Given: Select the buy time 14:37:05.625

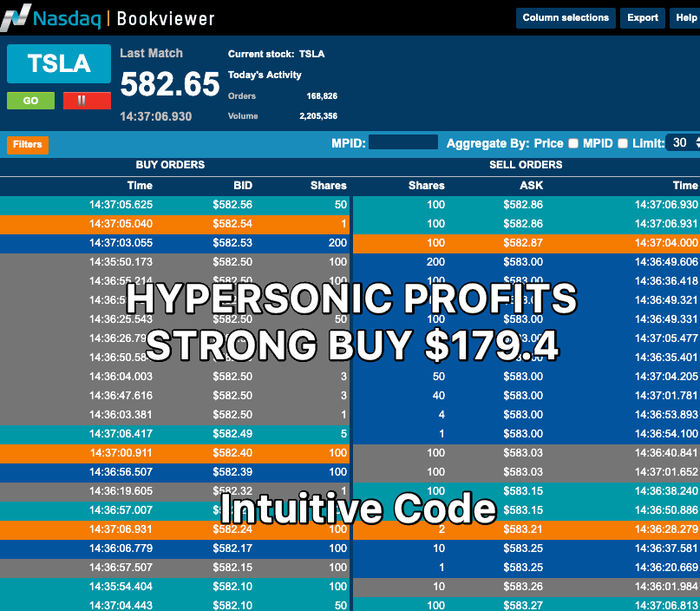Looking at the screenshot, I should point(121,205).
